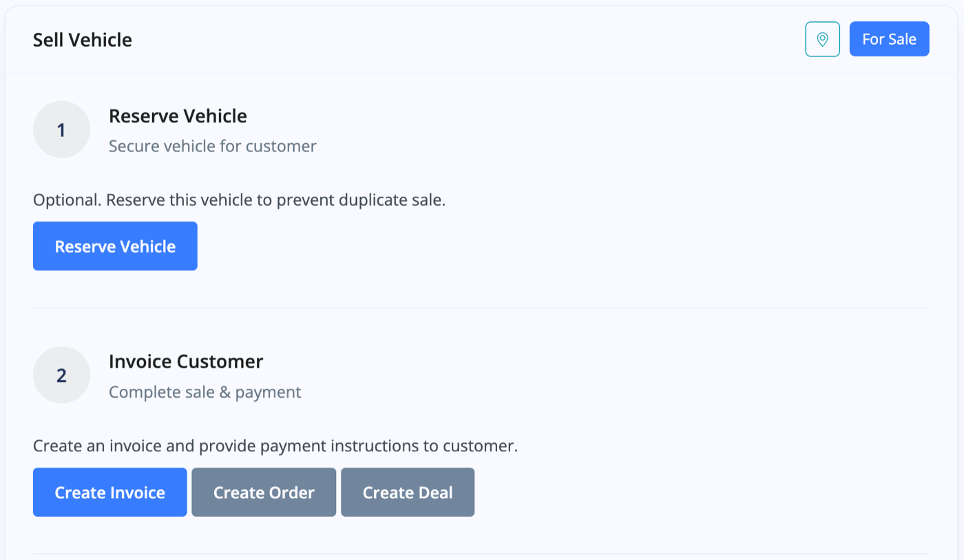Click divider line beneath the Create buttons
The image size is (964, 560).
[x=481, y=554]
